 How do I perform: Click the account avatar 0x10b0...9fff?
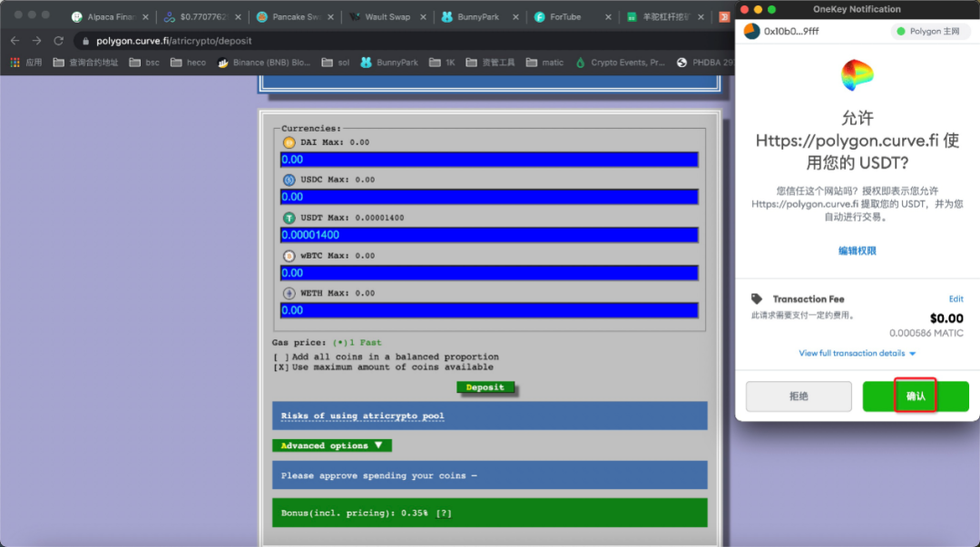(x=752, y=32)
